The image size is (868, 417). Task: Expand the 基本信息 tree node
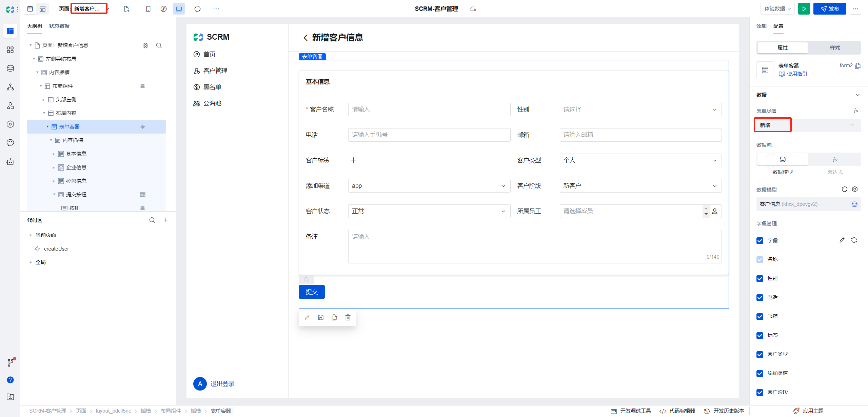click(54, 154)
